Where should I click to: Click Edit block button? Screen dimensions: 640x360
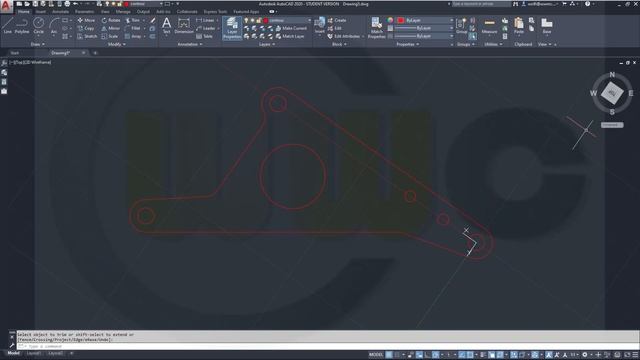(334, 28)
